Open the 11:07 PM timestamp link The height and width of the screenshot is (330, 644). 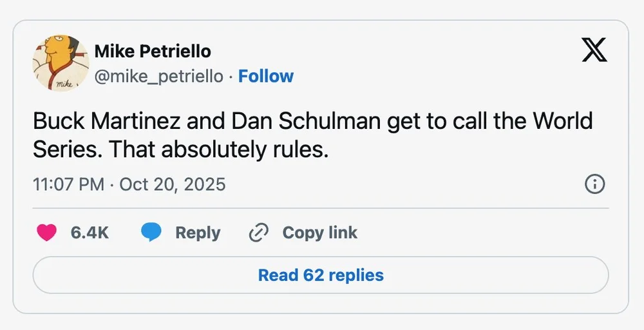(68, 184)
